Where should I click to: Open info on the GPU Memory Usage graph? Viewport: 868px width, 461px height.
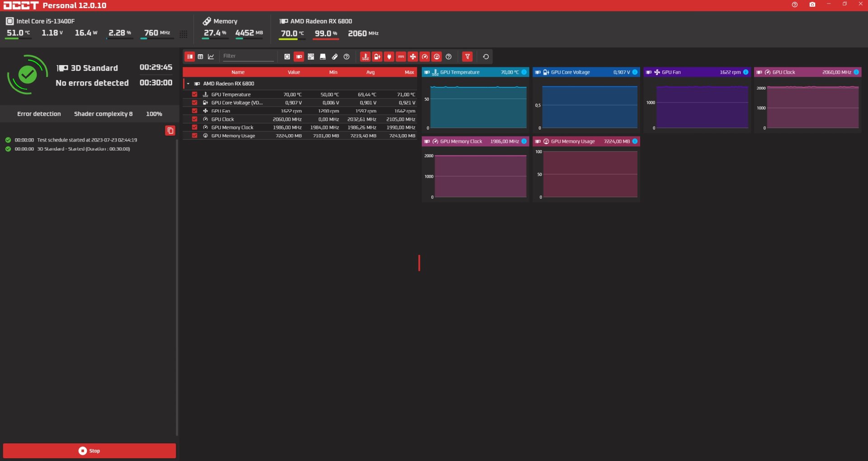tap(635, 141)
